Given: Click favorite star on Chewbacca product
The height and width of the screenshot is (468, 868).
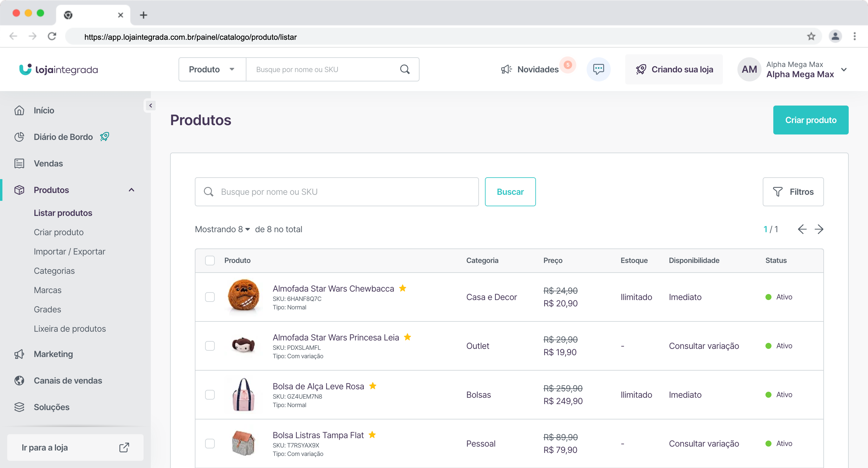Looking at the screenshot, I should coord(402,288).
